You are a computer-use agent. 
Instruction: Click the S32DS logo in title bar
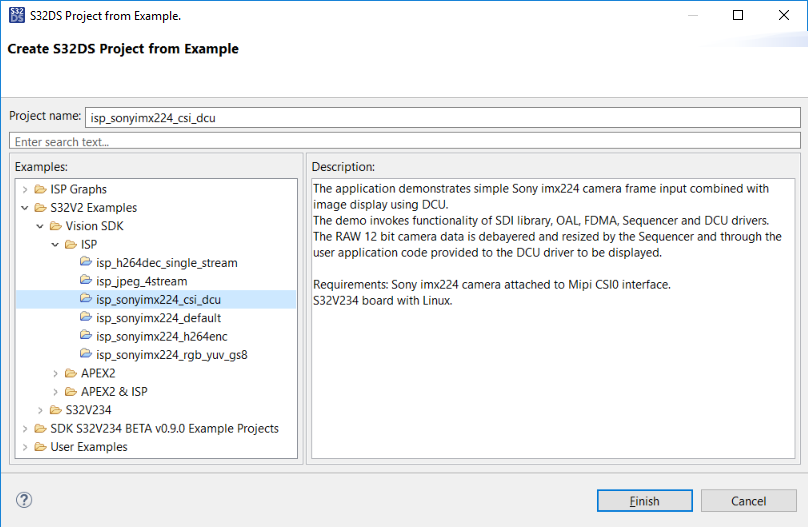click(16, 16)
